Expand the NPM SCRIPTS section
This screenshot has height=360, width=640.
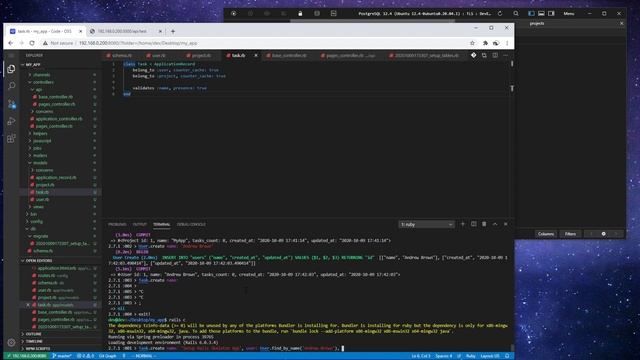[38, 349]
